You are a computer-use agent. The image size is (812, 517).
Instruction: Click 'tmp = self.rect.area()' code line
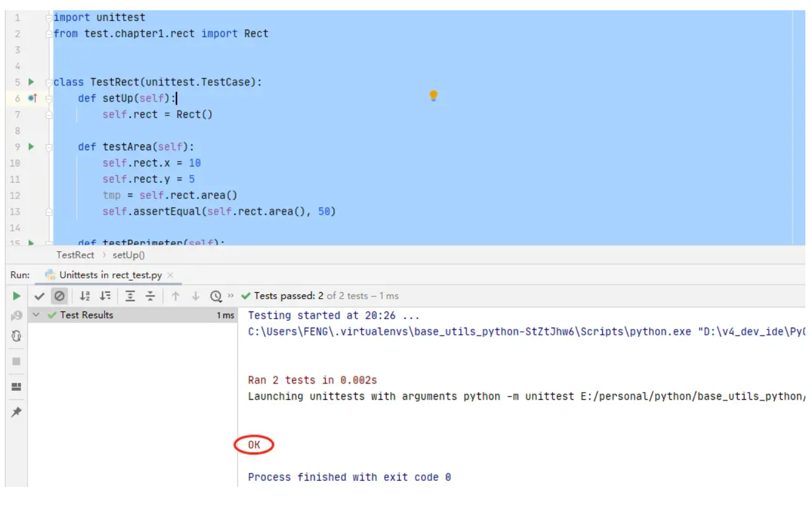pos(170,195)
